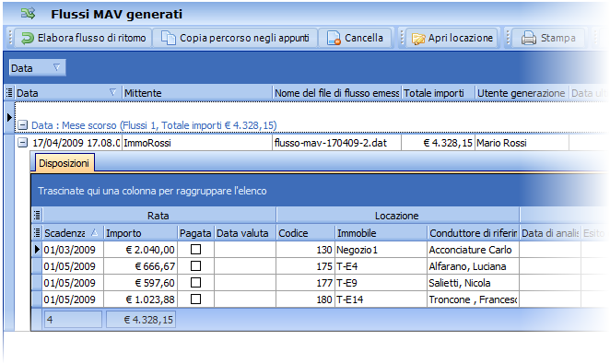Select the Mario Rossi cell
610x364 pixels.
point(522,143)
